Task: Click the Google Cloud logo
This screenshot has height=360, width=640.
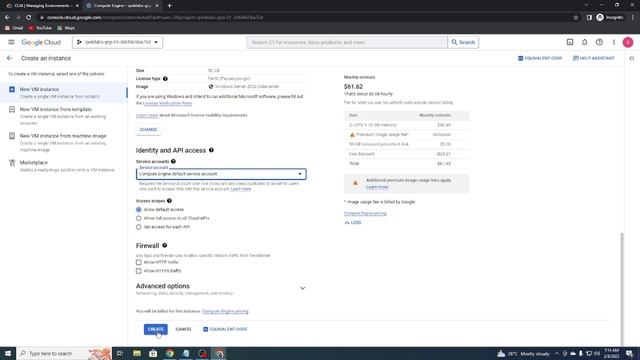Action: pyautogui.click(x=41, y=42)
